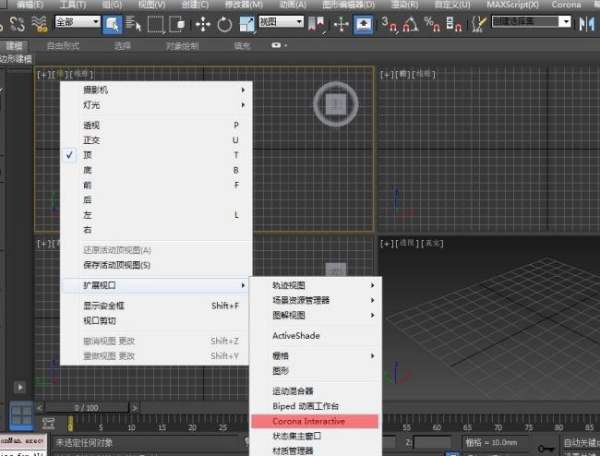
Task: Click the [+] label of the front viewport
Action: (386, 74)
